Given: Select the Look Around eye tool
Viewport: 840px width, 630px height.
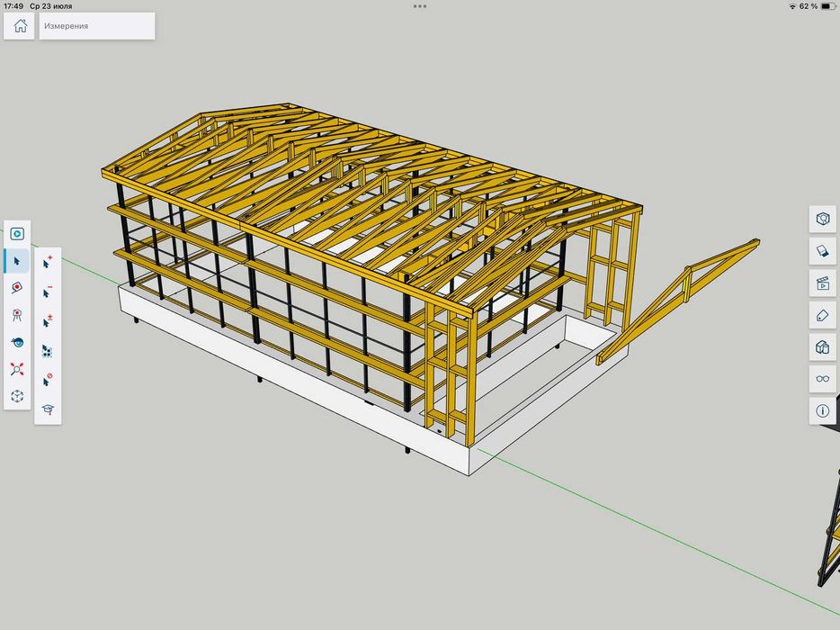Looking at the screenshot, I should (x=16, y=342).
